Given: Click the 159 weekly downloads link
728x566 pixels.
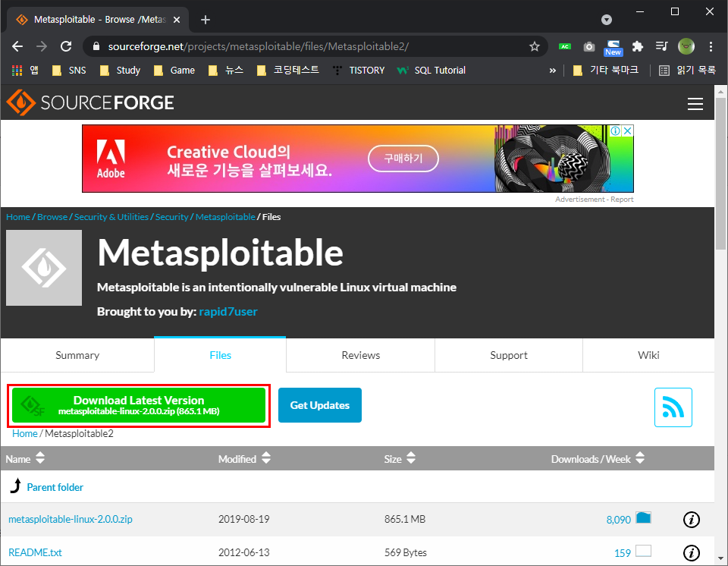Looking at the screenshot, I should pos(622,553).
